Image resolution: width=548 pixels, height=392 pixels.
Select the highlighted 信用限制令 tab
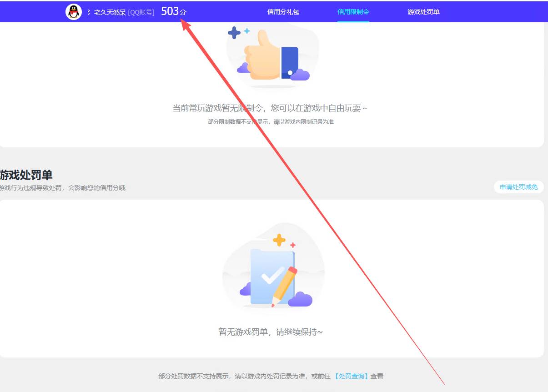tap(353, 12)
